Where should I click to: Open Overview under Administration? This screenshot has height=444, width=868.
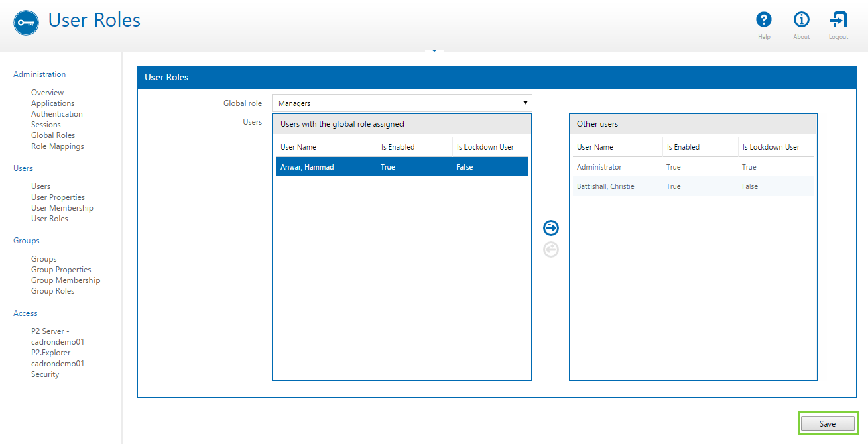tap(47, 93)
